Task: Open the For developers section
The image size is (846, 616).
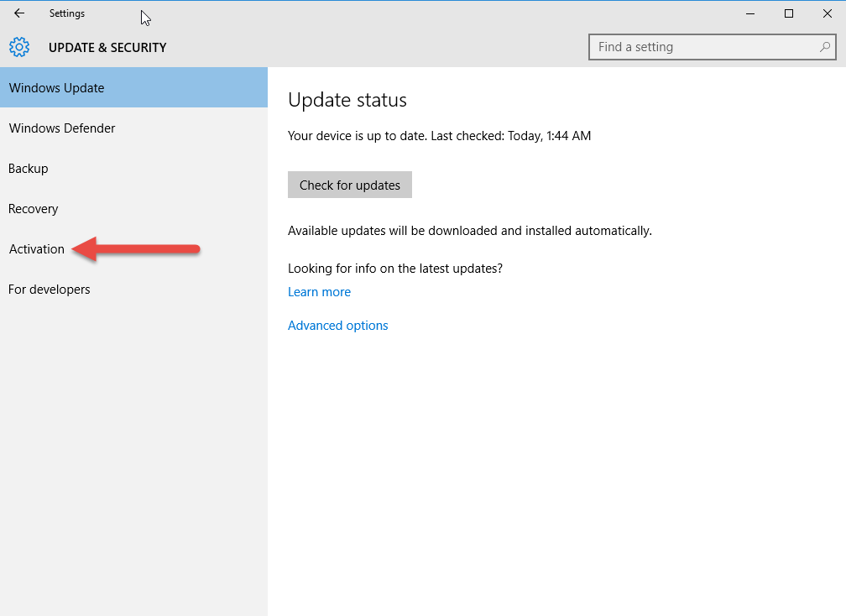Action: point(133,290)
